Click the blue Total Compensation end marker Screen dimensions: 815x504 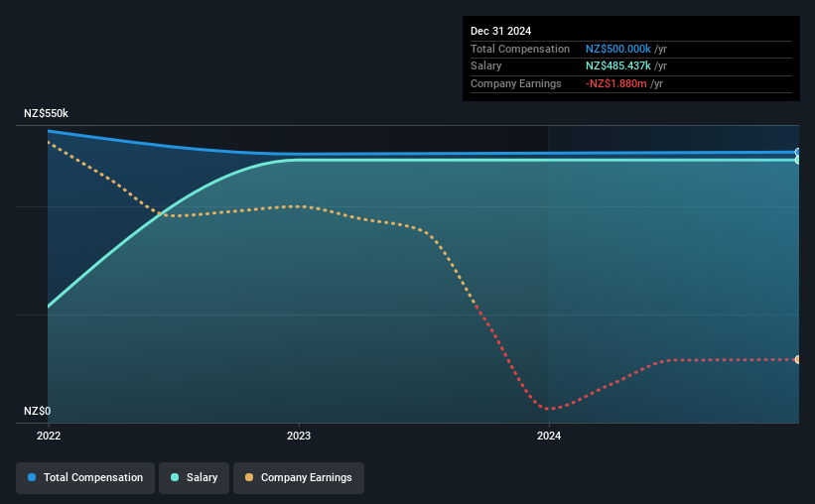798,152
